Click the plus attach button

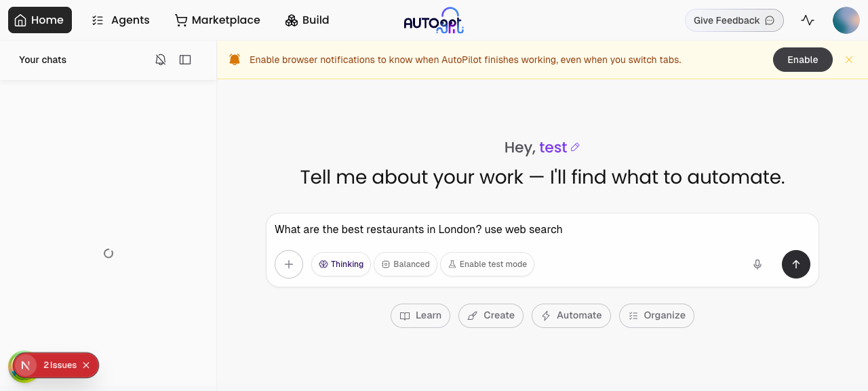289,264
